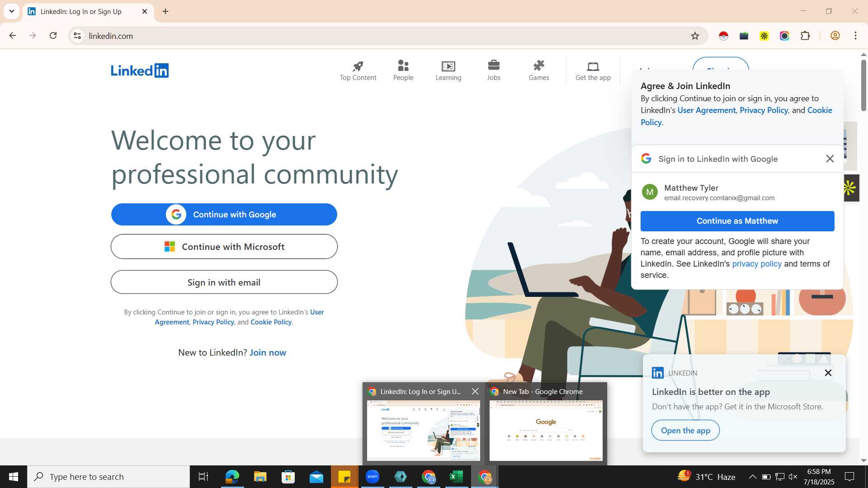Click Continue with Google button

click(224, 214)
